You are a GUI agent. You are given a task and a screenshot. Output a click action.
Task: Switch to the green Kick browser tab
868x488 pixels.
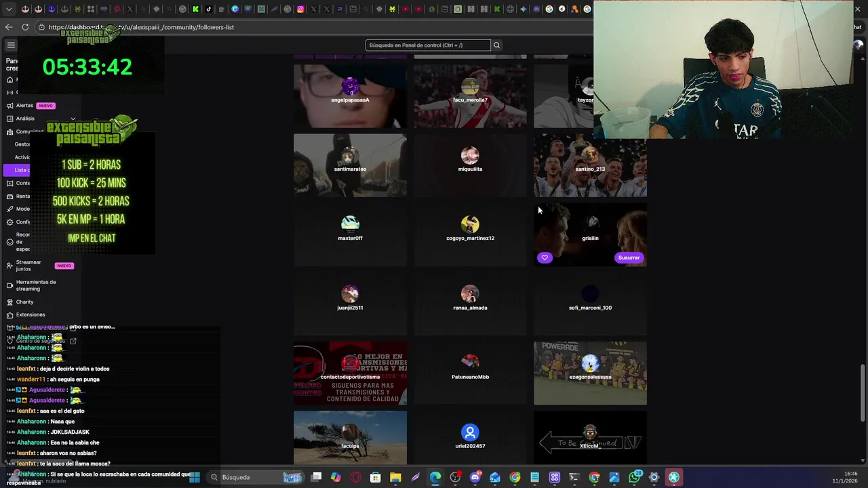click(195, 9)
